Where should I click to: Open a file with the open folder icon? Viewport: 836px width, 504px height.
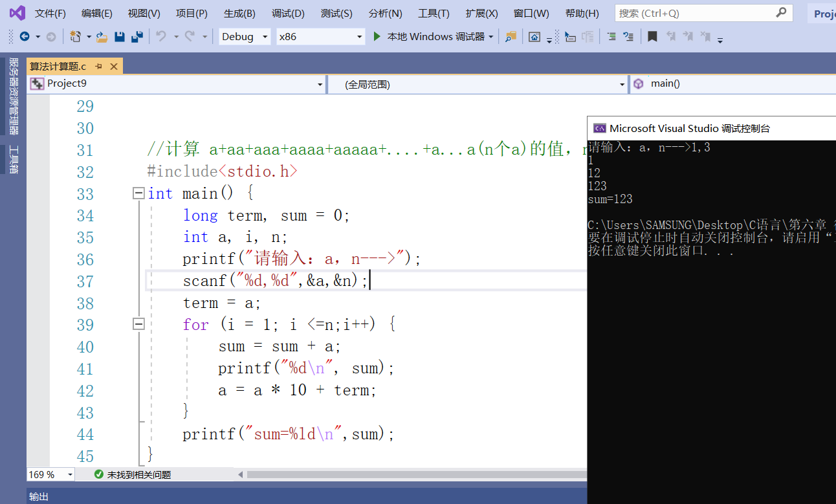click(100, 37)
